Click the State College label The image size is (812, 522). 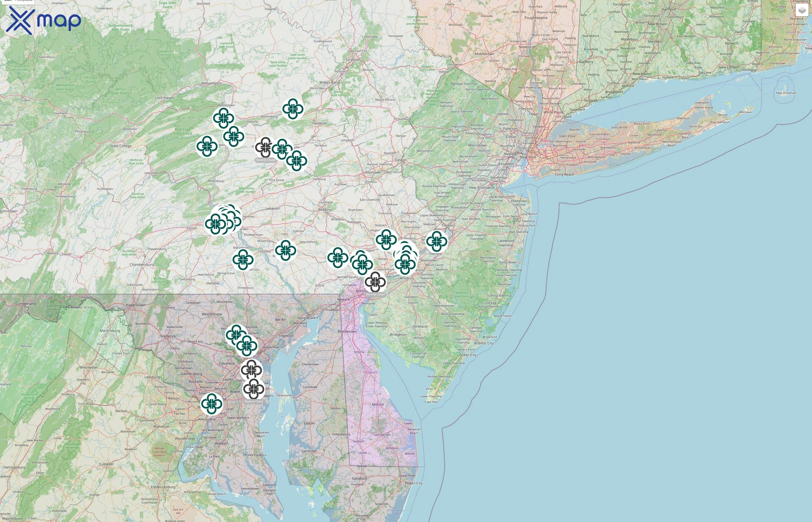(120, 146)
